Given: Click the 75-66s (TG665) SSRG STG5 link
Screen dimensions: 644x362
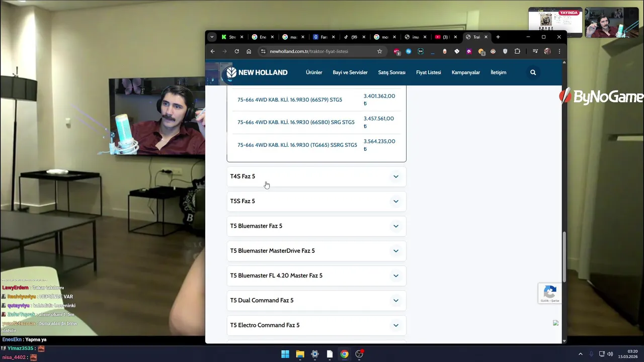Looking at the screenshot, I should coord(297,145).
